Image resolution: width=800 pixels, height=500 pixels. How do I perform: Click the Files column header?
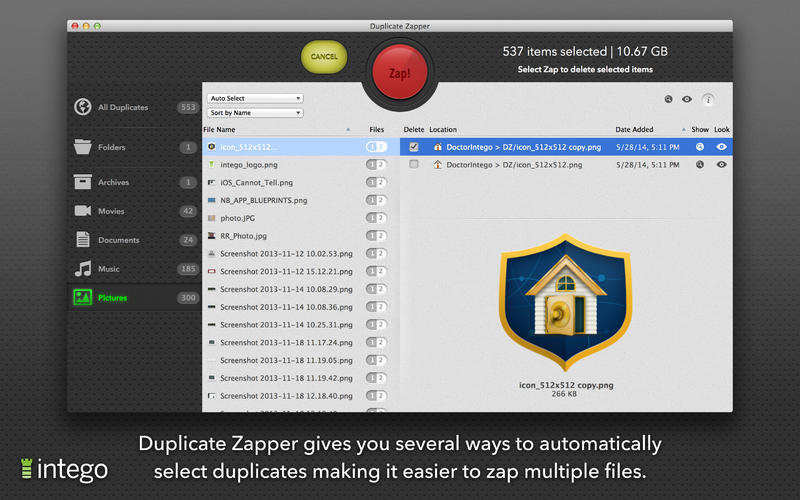pyautogui.click(x=377, y=130)
